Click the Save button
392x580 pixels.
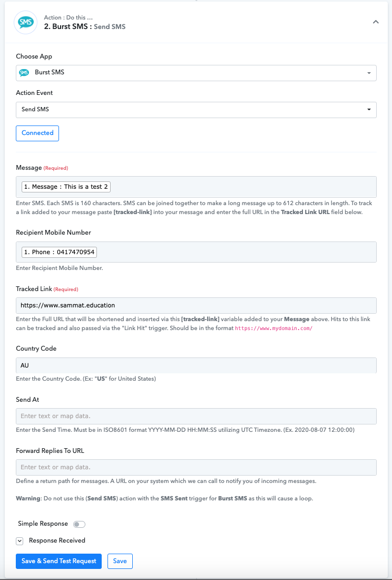pos(120,561)
